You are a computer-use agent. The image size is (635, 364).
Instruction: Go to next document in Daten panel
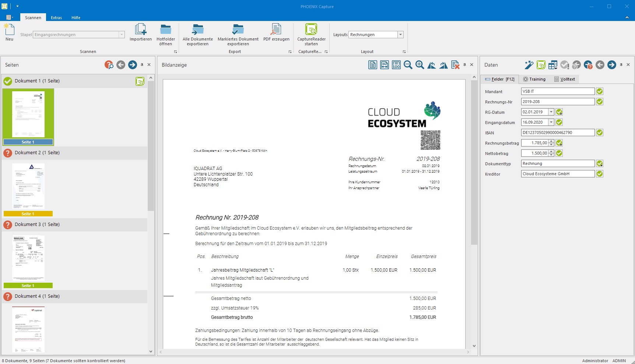612,65
